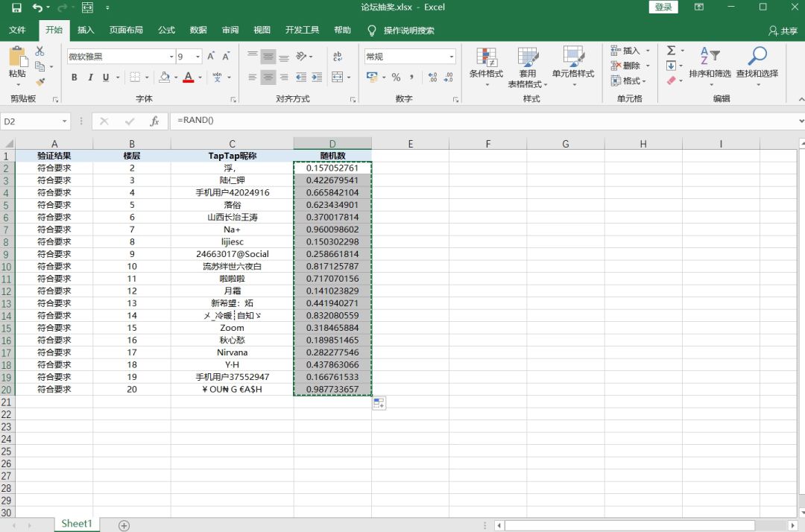The height and width of the screenshot is (532, 805).
Task: Open 条件格式 conditional formatting dropdown
Action: [x=486, y=67]
